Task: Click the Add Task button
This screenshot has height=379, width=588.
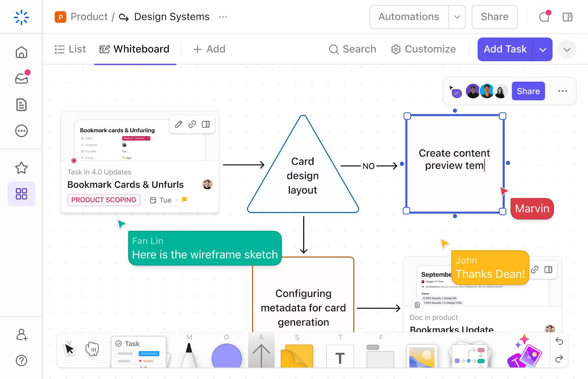Action: (505, 49)
